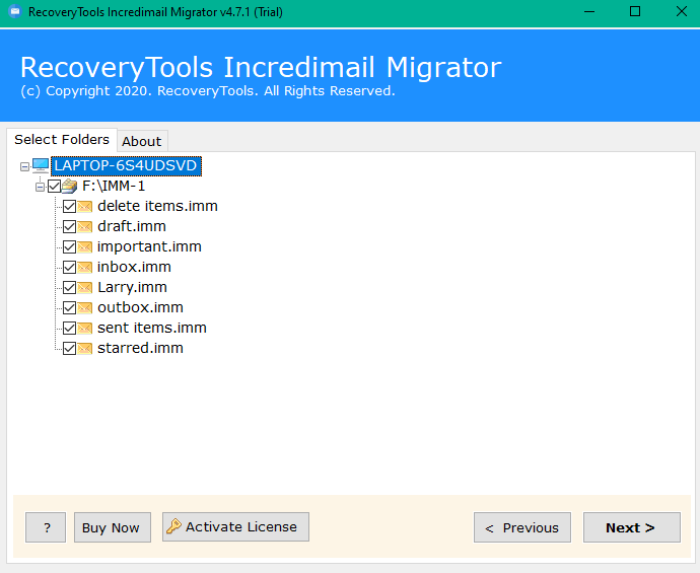Image resolution: width=700 pixels, height=573 pixels.
Task: Click the envelope icon of starred.imm
Action: pos(84,349)
